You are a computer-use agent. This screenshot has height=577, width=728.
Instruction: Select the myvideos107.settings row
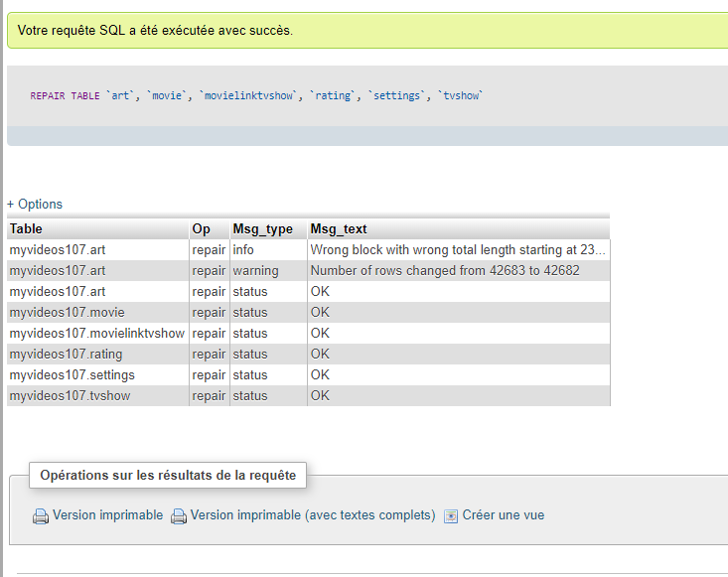click(x=308, y=375)
